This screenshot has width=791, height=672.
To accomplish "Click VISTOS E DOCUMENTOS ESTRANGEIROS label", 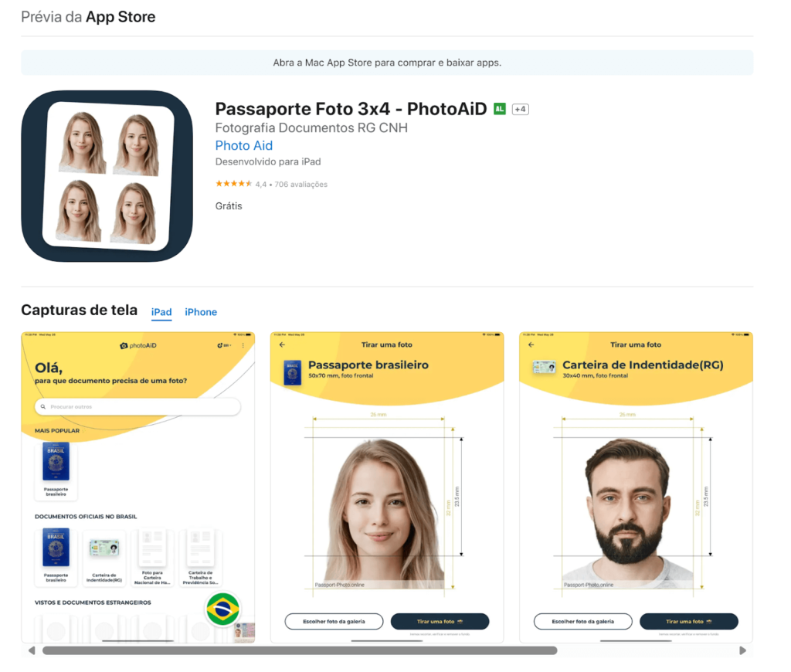I will click(x=93, y=602).
